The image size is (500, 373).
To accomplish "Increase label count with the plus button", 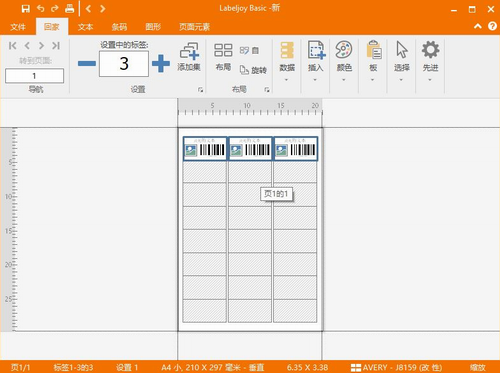I will (x=161, y=63).
